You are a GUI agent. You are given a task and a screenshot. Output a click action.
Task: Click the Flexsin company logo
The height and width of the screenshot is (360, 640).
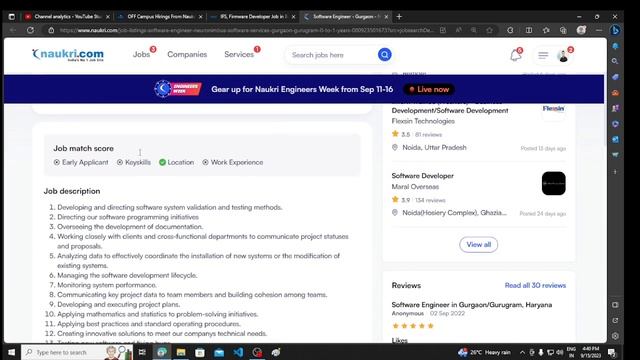tap(553, 109)
